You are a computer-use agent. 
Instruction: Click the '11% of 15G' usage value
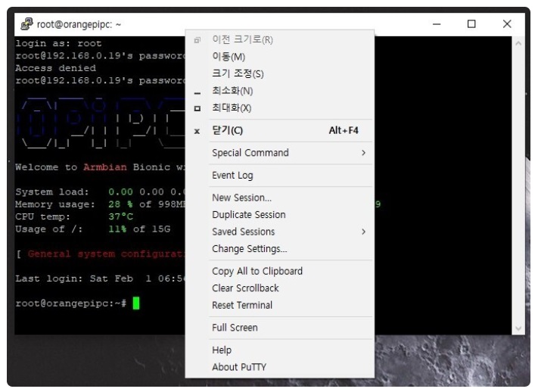[x=139, y=229]
